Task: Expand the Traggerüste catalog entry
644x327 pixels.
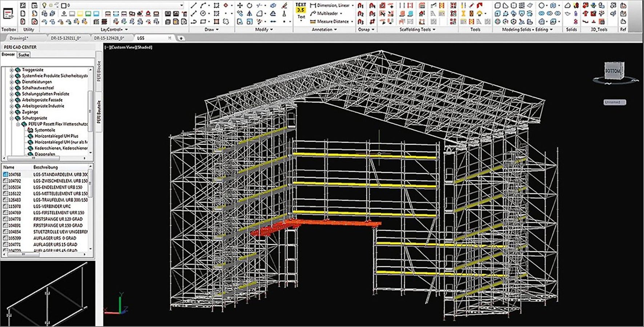Action: pos(12,69)
